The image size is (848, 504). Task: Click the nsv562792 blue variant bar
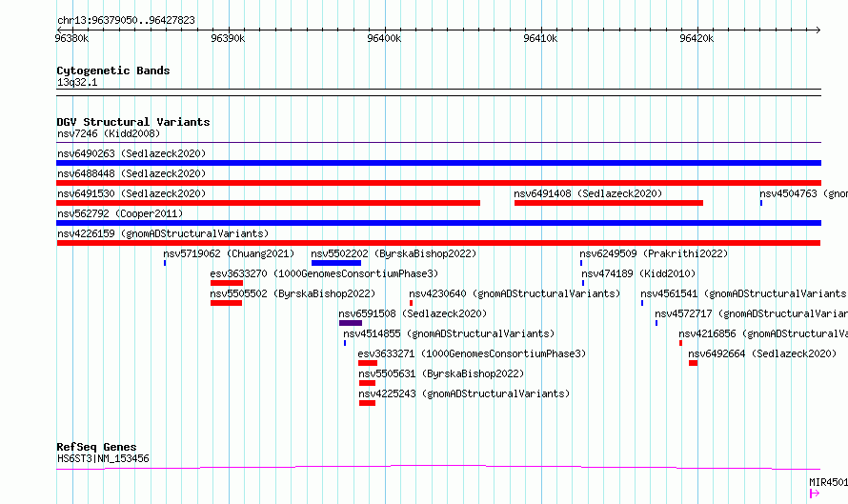[x=438, y=223]
